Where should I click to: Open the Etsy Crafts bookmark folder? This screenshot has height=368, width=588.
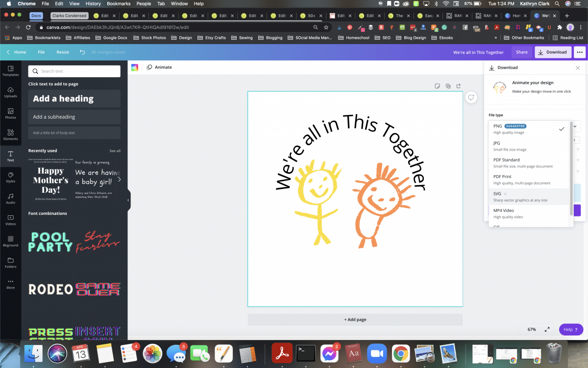point(211,38)
